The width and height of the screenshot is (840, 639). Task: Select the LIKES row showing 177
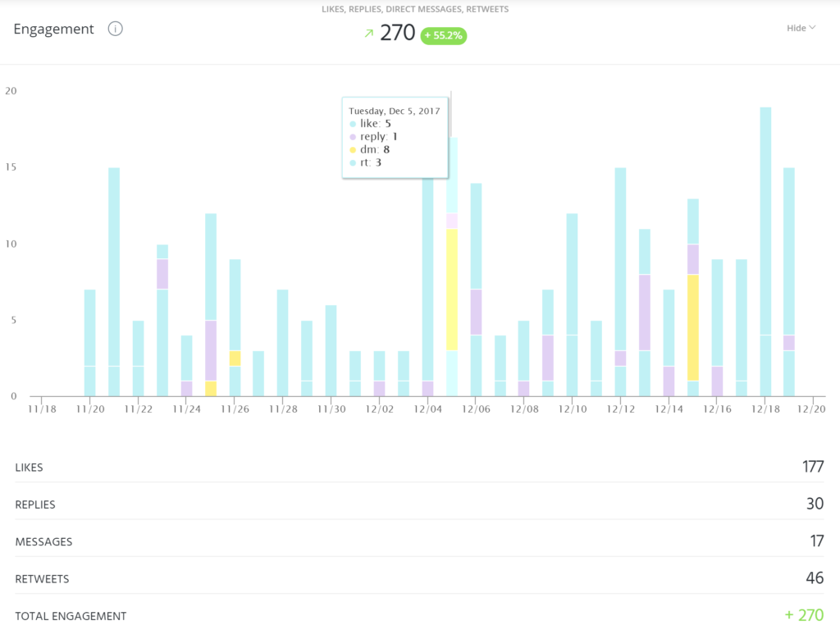[x=419, y=467]
